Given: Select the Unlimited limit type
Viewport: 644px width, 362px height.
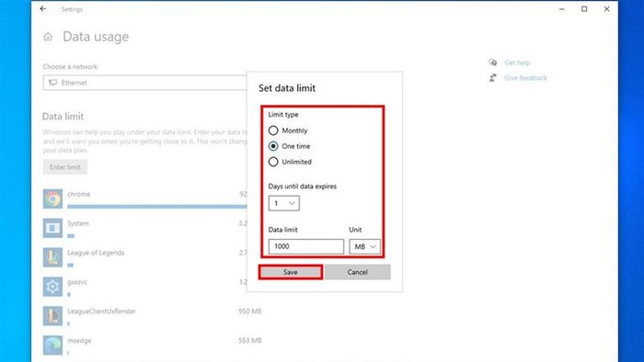Looking at the screenshot, I should (273, 162).
